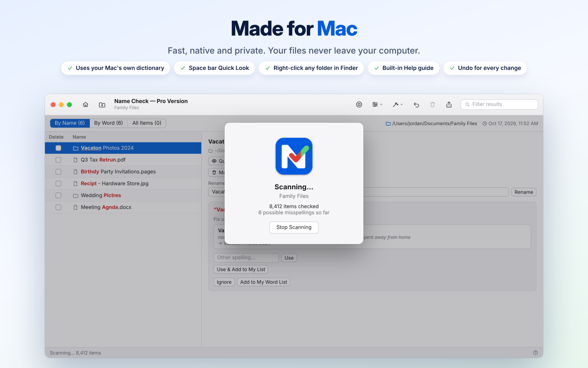Select the Meeting Agnda.docx row

coord(123,207)
